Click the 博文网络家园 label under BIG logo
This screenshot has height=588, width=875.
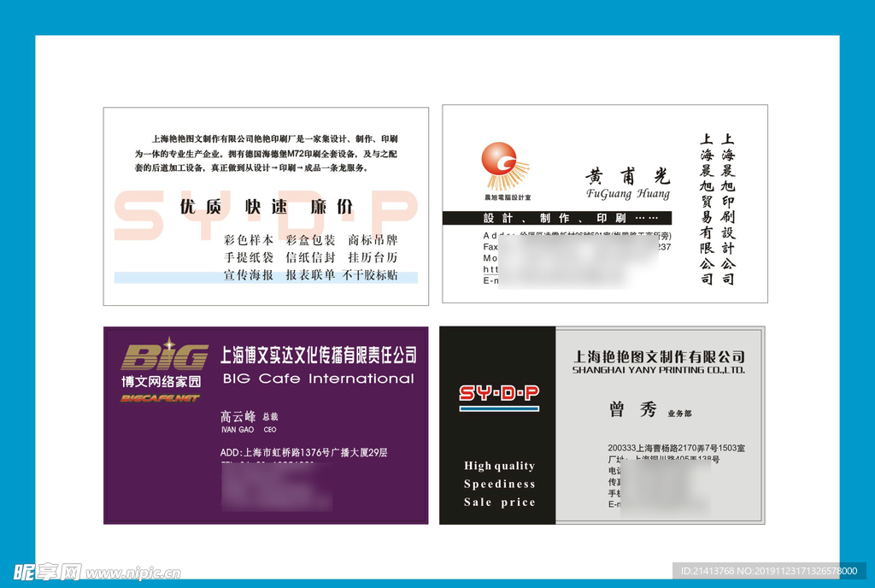[161, 382]
